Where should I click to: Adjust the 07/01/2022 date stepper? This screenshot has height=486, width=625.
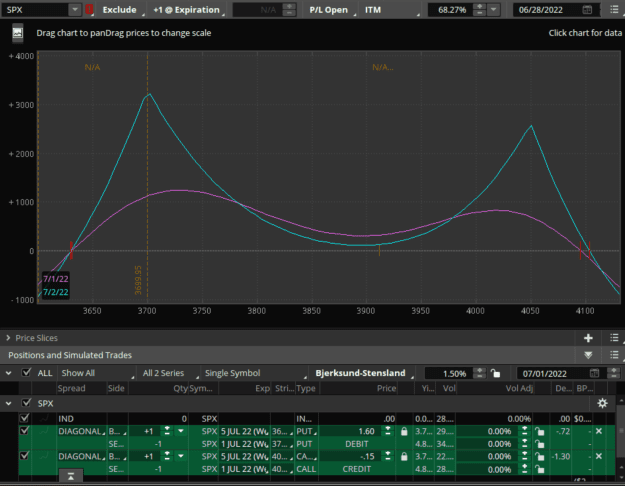click(x=614, y=373)
